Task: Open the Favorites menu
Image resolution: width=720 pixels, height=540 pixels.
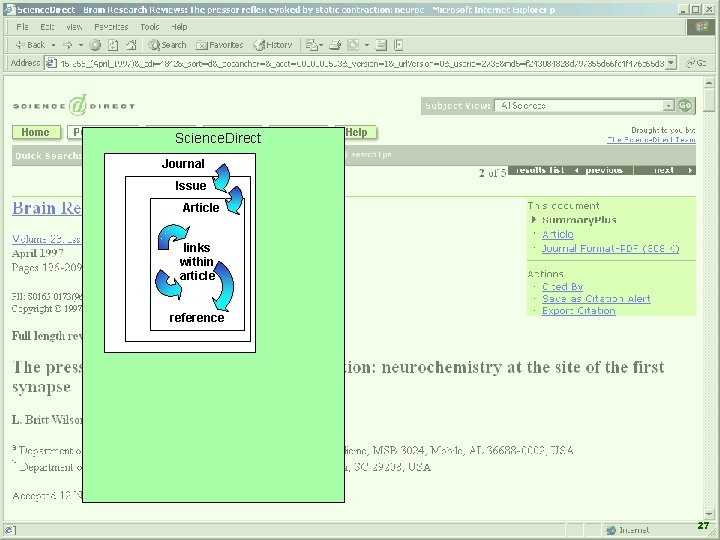Action: 111,27
